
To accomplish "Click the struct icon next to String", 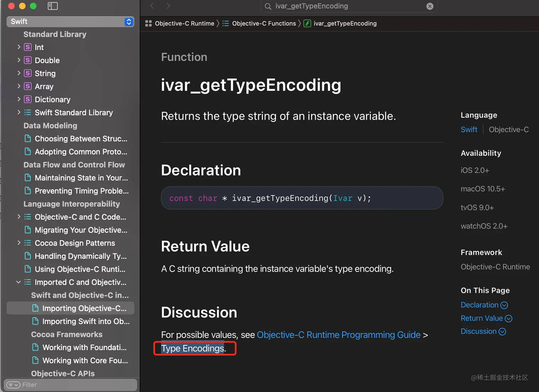I will [27, 73].
